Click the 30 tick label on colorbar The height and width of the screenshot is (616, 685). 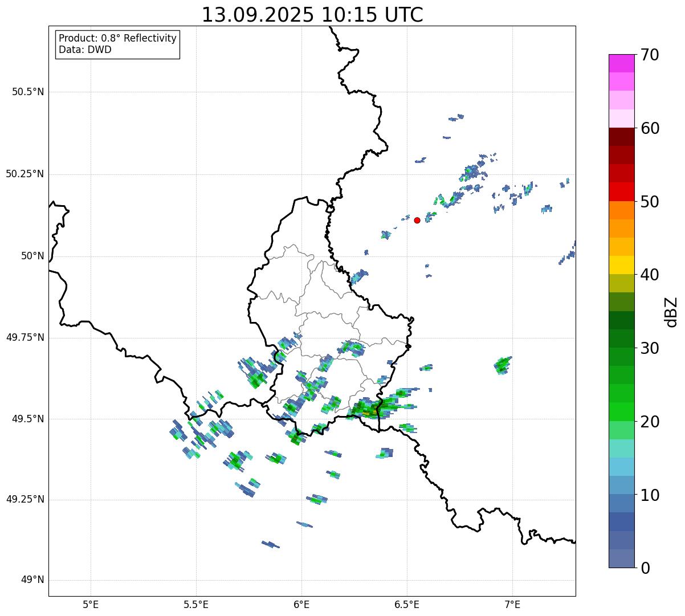[x=650, y=348]
